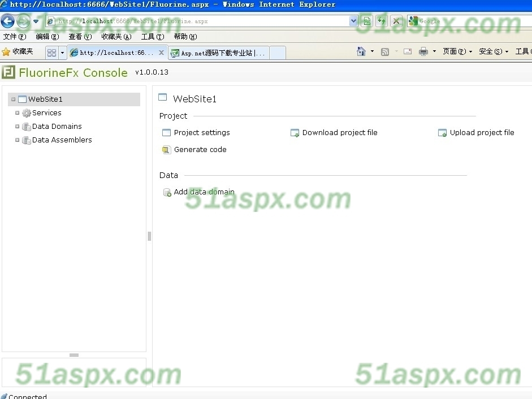Click the browser Forward arrow button
This screenshot has width=532, height=399.
pos(23,21)
